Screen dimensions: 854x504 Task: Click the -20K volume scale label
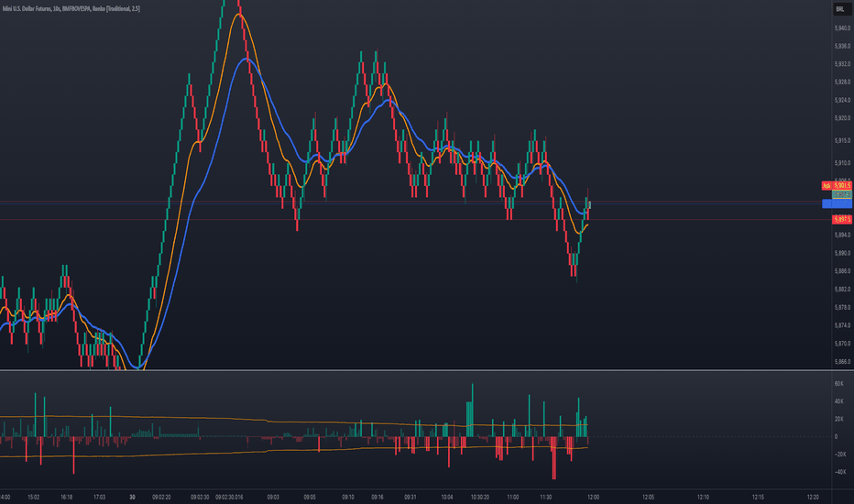point(840,455)
